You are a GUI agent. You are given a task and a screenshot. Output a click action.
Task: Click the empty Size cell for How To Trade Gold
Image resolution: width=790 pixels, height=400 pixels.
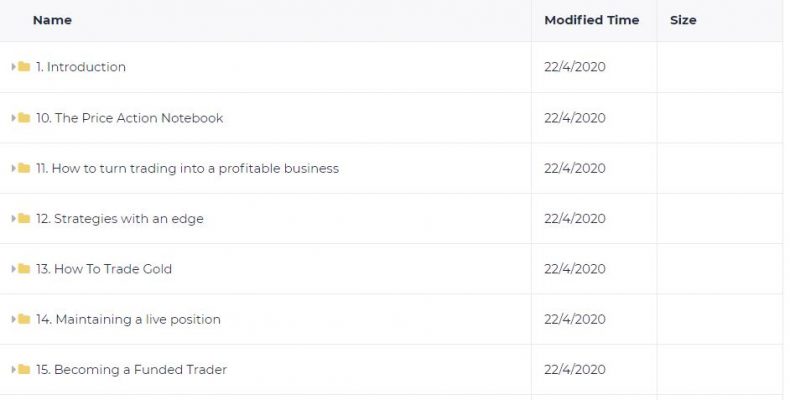coord(720,269)
